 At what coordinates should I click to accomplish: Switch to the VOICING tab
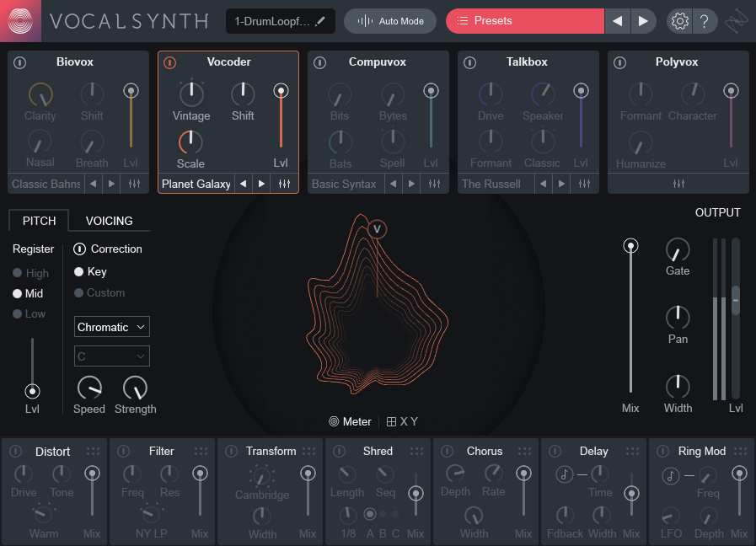109,221
